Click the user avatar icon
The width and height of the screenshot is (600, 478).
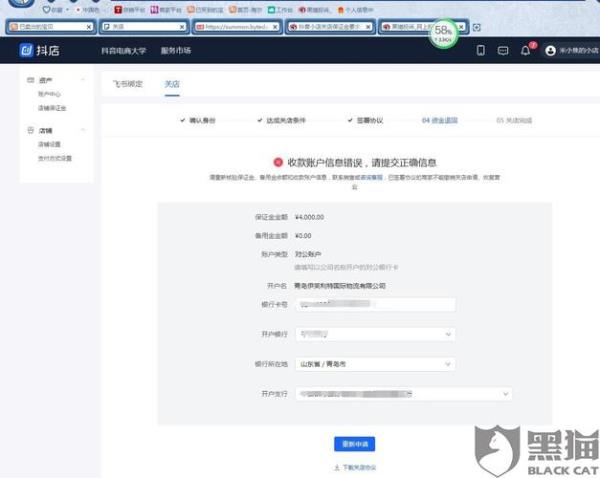pyautogui.click(x=550, y=50)
